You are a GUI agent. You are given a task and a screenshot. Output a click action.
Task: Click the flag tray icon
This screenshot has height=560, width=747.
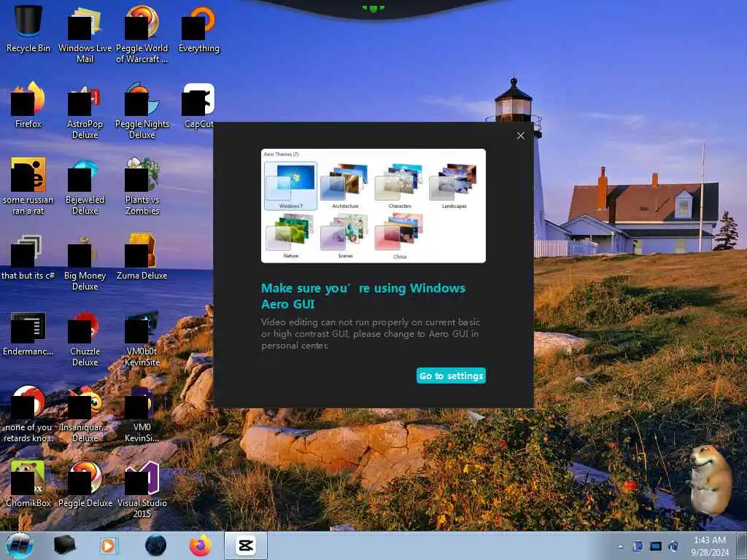[x=638, y=546]
